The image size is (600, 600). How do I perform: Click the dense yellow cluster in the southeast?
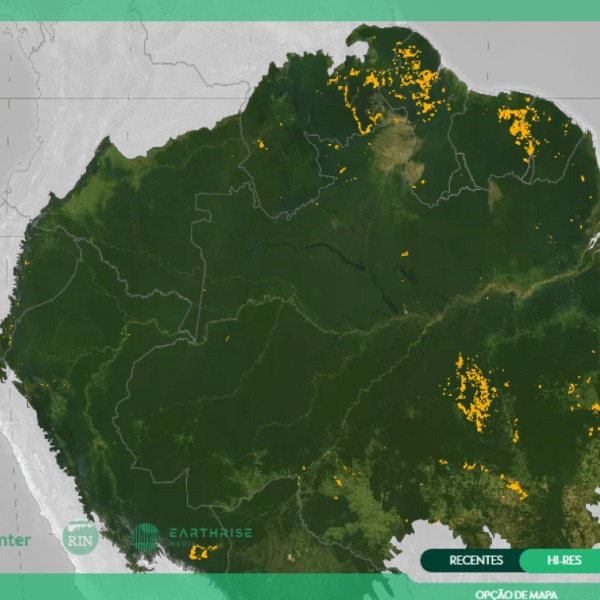point(474,390)
